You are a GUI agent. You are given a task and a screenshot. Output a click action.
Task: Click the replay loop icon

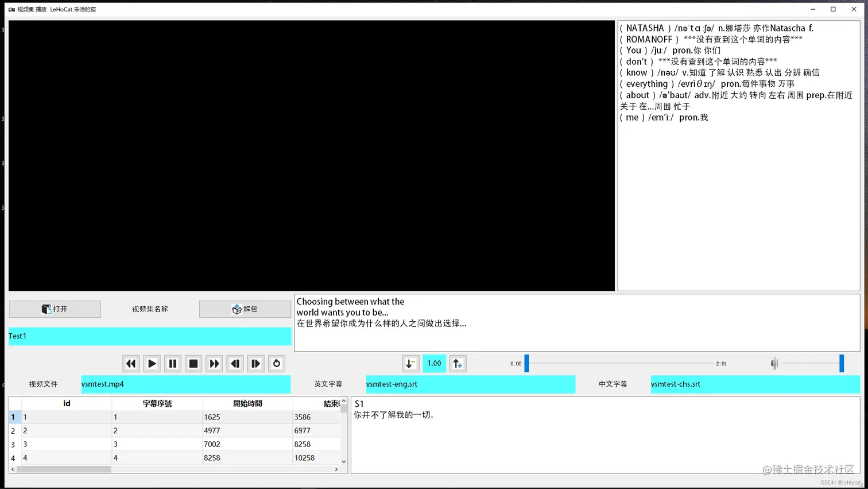coord(277,364)
